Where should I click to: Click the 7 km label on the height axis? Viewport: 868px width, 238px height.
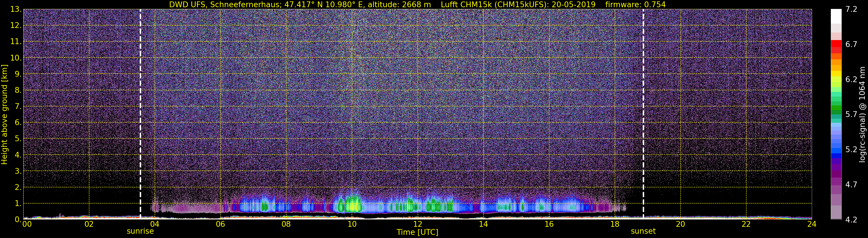18,106
